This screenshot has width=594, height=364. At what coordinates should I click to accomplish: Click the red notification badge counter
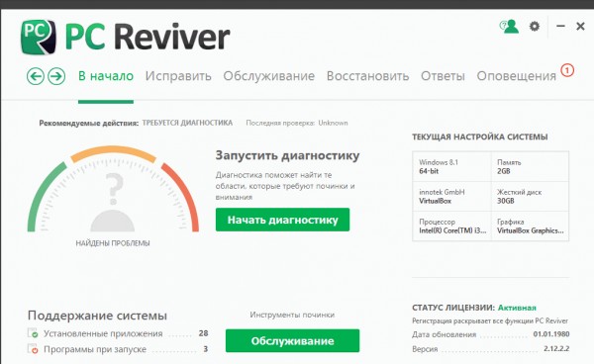pos(567,70)
